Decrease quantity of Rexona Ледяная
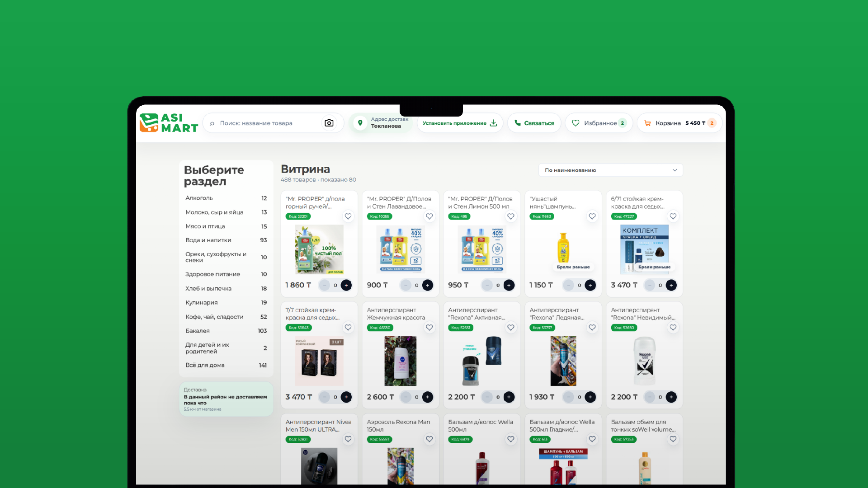868x488 pixels. click(569, 397)
